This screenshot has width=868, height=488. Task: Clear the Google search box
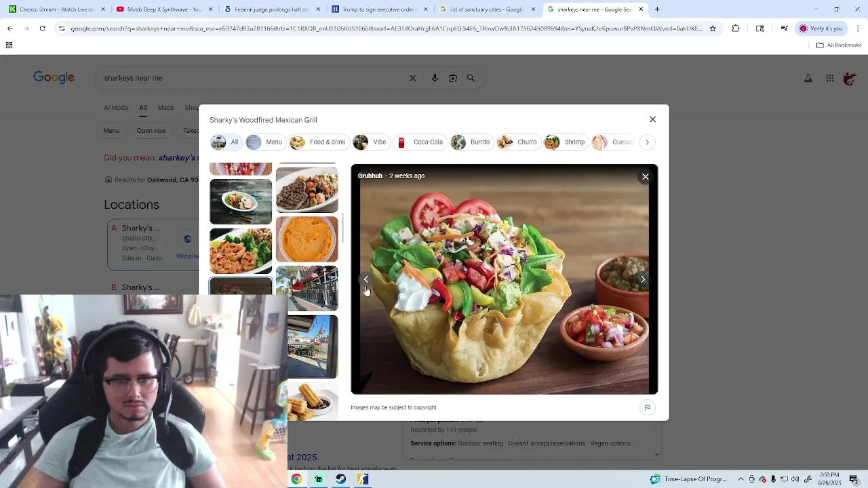tap(412, 78)
